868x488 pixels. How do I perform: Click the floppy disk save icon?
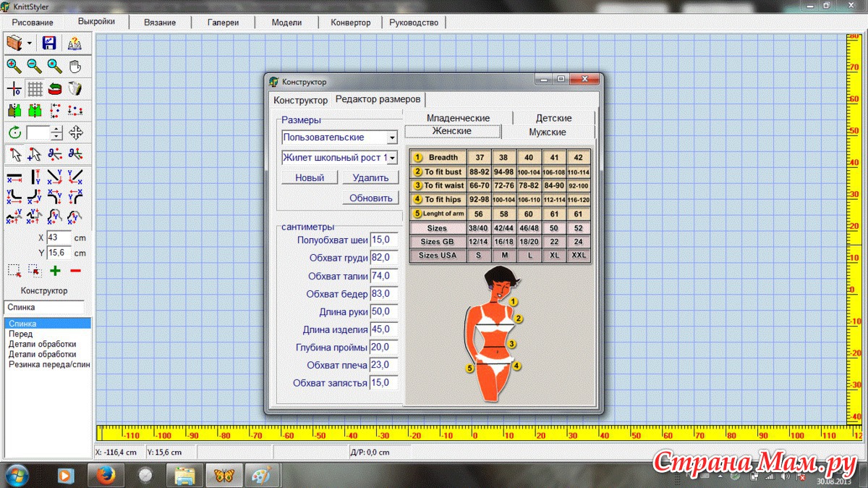point(49,43)
